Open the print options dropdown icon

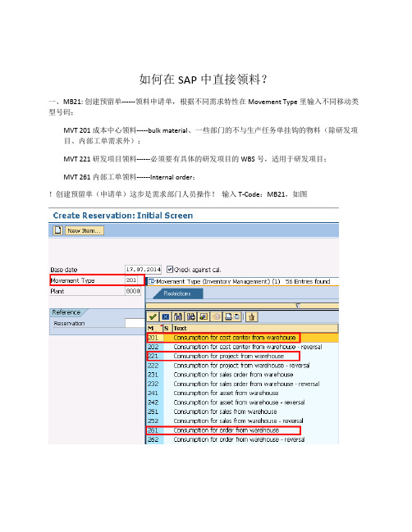[237, 317]
